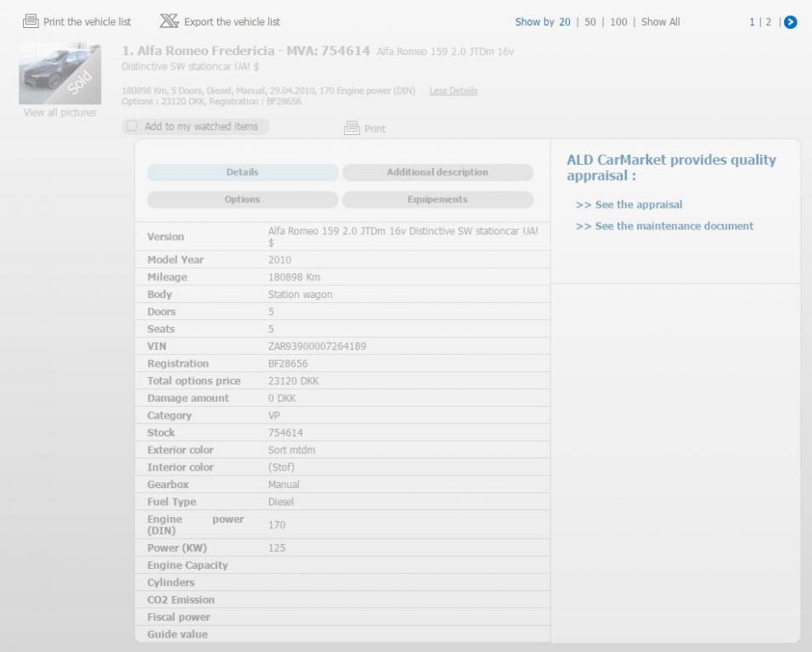Switch to the Additional description tab

click(x=437, y=172)
